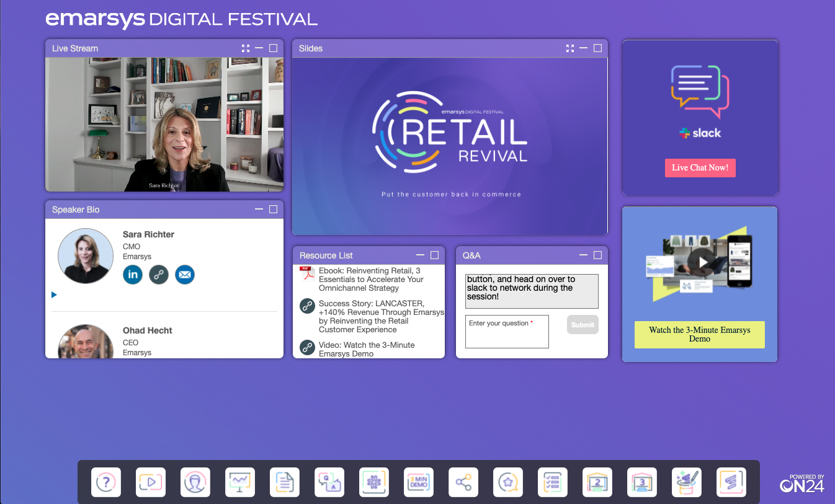Submit the Q&A question

pos(583,325)
